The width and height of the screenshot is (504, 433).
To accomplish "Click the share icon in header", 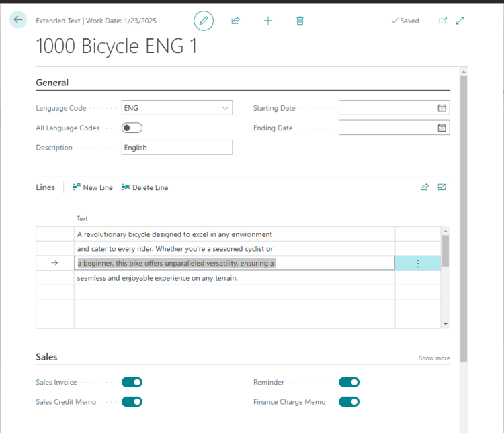I will click(x=235, y=21).
